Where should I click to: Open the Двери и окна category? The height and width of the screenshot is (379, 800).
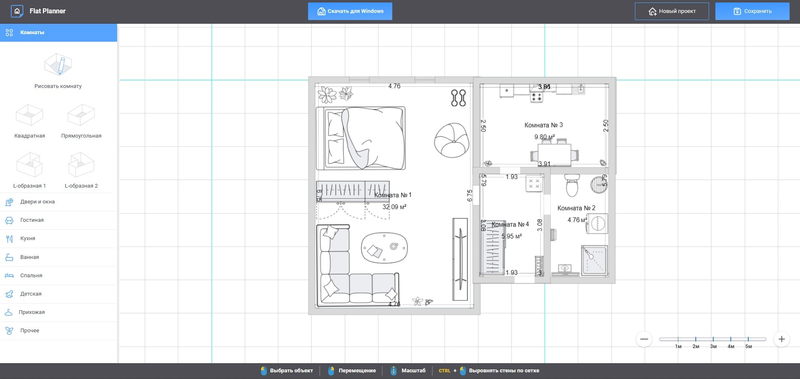(x=58, y=202)
